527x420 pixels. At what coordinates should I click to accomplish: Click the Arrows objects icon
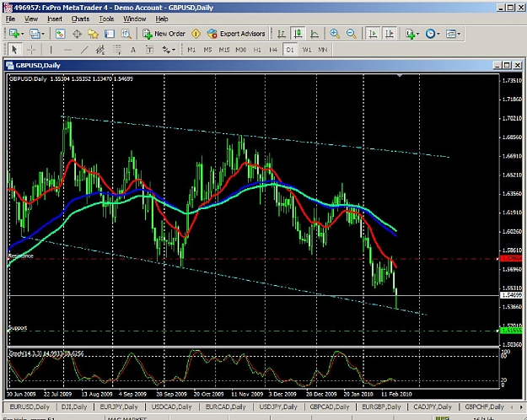click(166, 50)
